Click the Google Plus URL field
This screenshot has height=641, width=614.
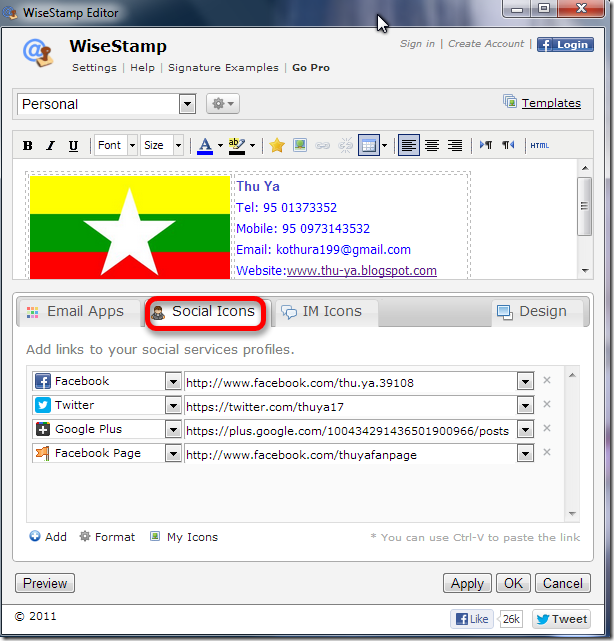tap(351, 430)
